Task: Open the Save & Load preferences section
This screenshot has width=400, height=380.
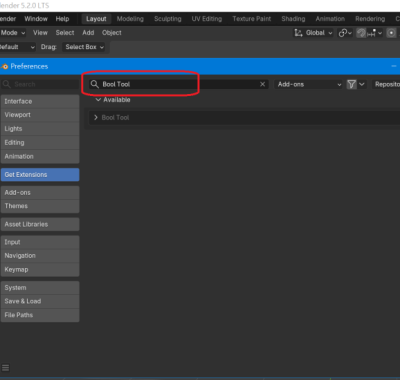Action: click(40, 301)
